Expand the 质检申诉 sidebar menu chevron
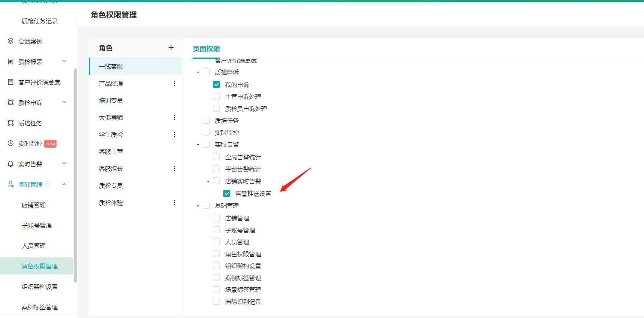Viewport: 644px width, 318px height. (x=64, y=102)
